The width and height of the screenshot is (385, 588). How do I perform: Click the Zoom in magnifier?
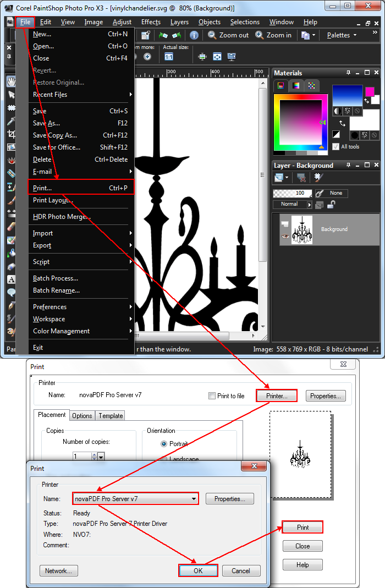coord(260,35)
